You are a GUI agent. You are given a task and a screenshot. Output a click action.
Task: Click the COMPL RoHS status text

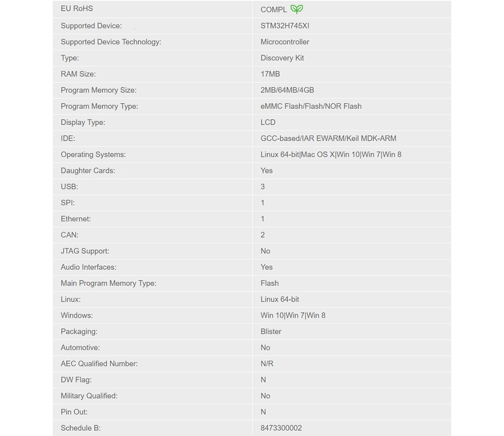tap(274, 10)
